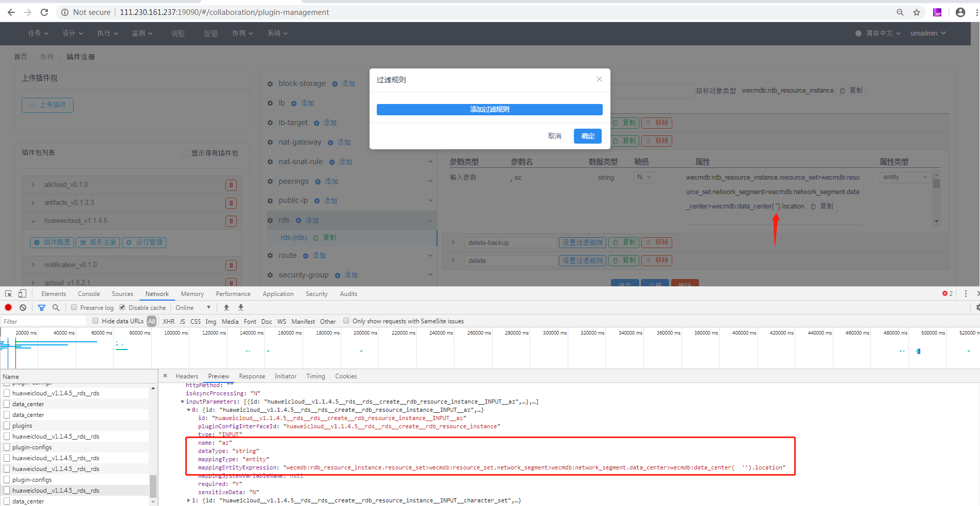This screenshot has width=980, height=506.
Task: Click the trash icon for notification_v0.1.0
Action: point(231,265)
